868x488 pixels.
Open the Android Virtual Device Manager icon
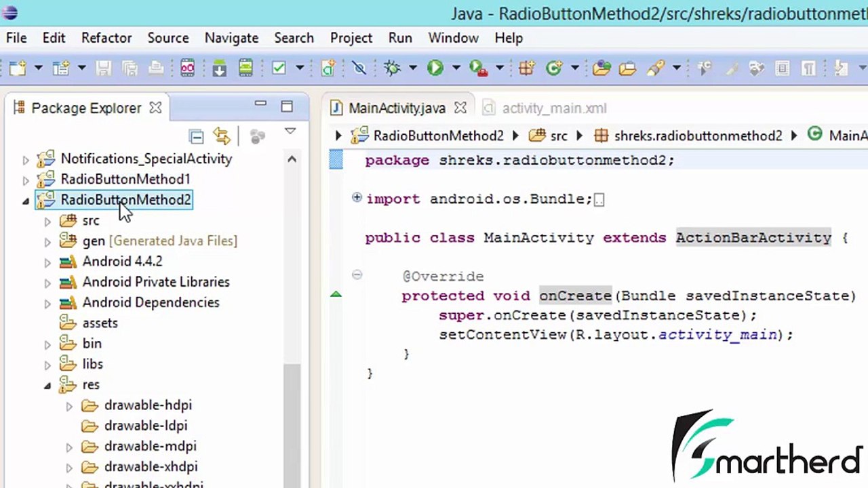tap(246, 68)
